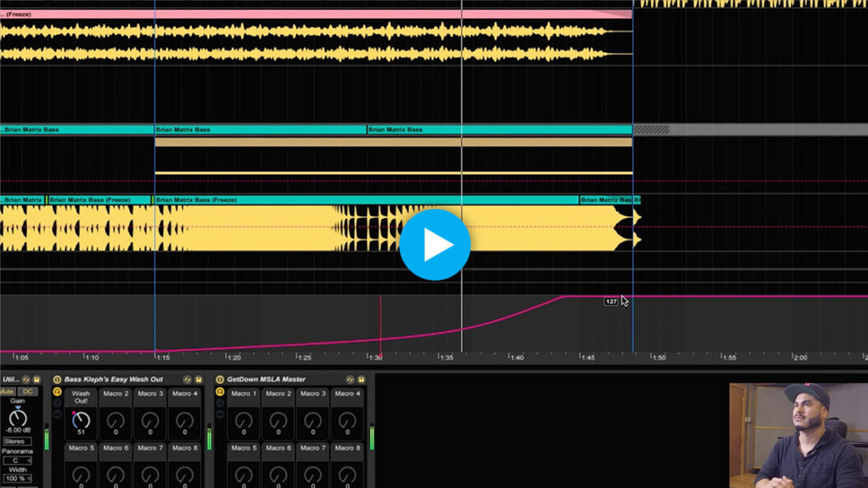Select the short Brian Matrix Bass (Freeze) clip

(99, 199)
